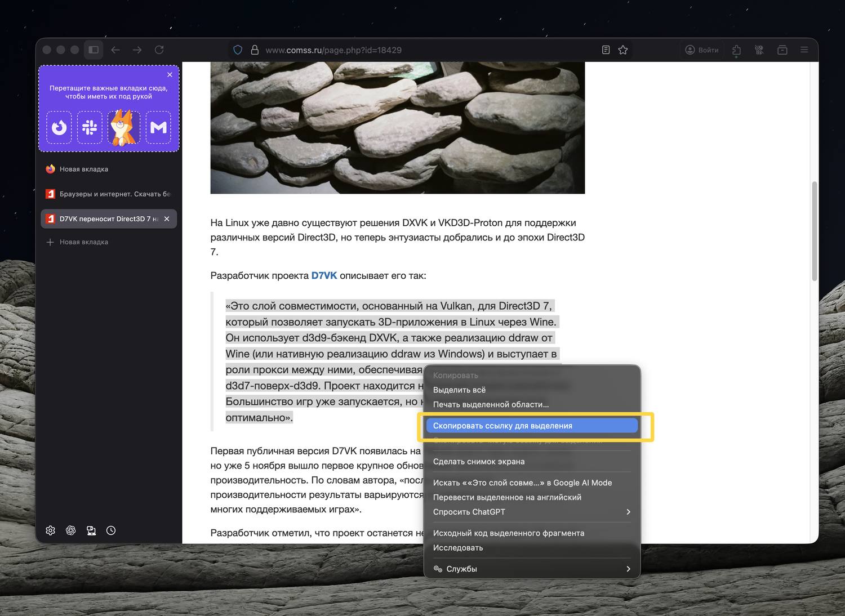
Task: Choose Выделить всё from context menu
Action: click(x=532, y=390)
